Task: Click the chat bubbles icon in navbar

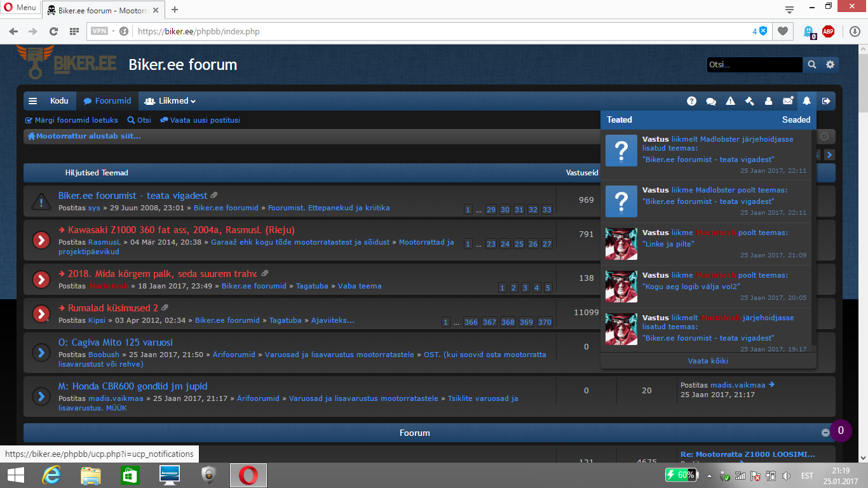Action: [711, 101]
